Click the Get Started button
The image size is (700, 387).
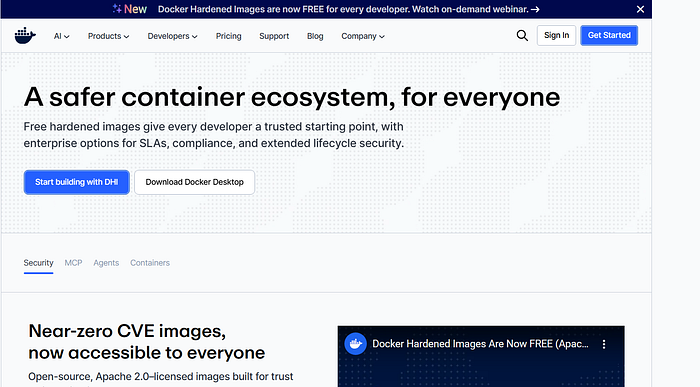pyautogui.click(x=609, y=35)
